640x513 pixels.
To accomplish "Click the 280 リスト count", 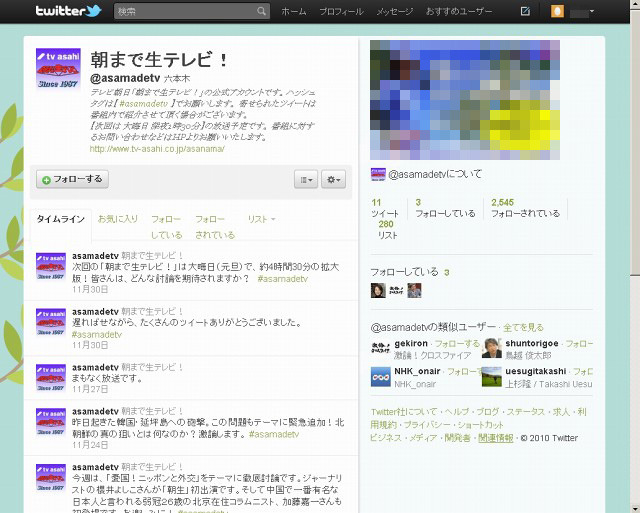I will pos(387,230).
